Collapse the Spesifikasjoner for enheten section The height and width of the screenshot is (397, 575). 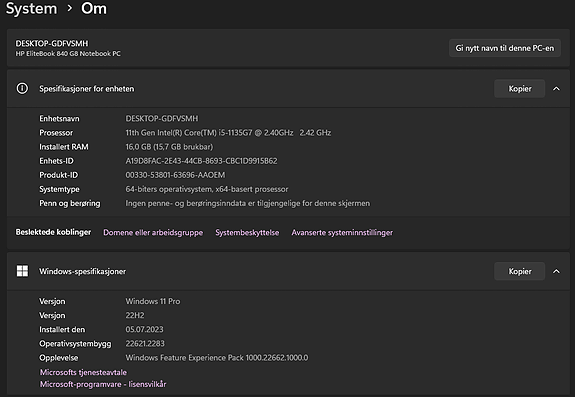(x=556, y=88)
